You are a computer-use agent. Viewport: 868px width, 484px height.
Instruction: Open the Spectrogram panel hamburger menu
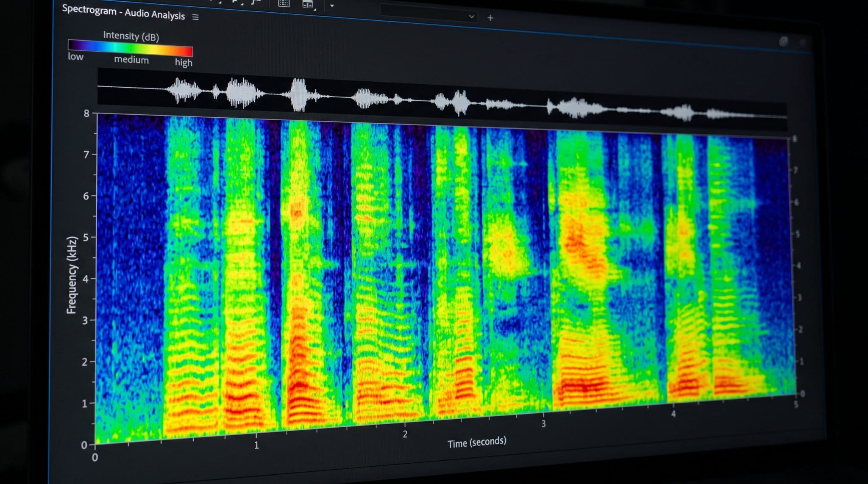(195, 17)
